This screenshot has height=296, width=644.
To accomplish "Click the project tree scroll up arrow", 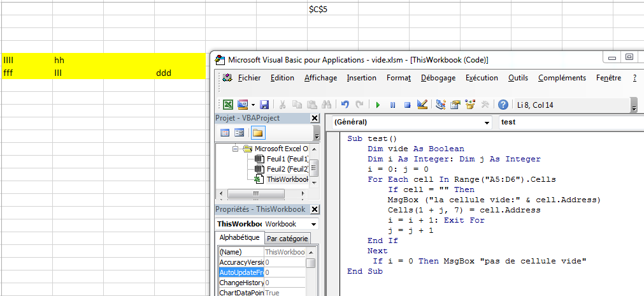I will click(x=314, y=149).
